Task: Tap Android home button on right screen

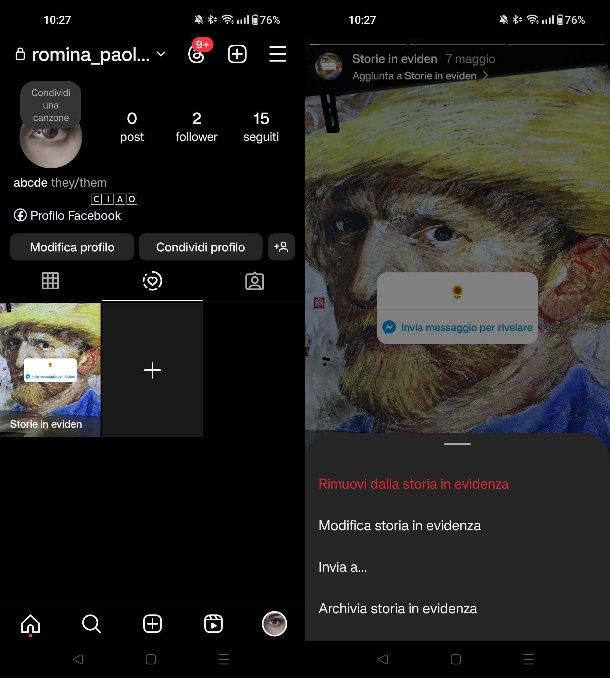Action: point(456,659)
